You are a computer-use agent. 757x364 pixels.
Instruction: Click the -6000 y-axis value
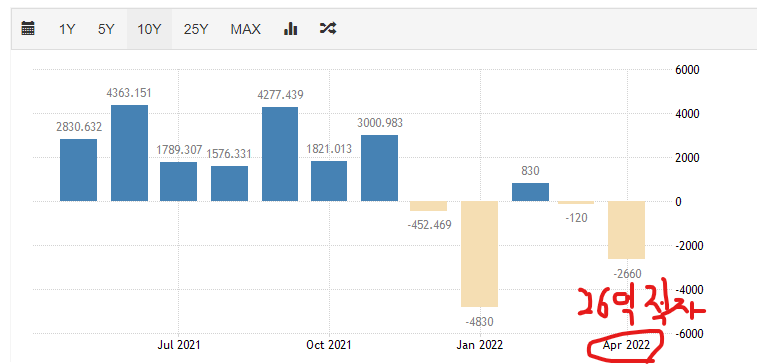click(689, 334)
